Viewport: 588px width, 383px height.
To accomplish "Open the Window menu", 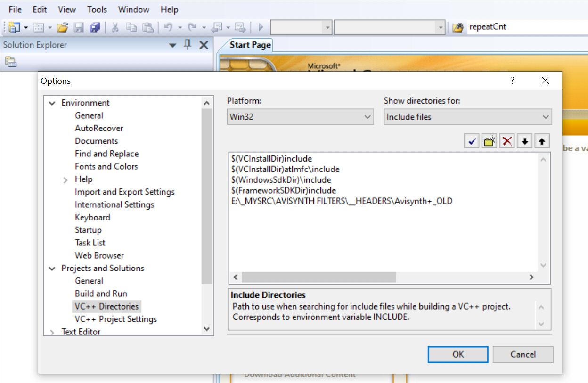I will click(x=134, y=9).
